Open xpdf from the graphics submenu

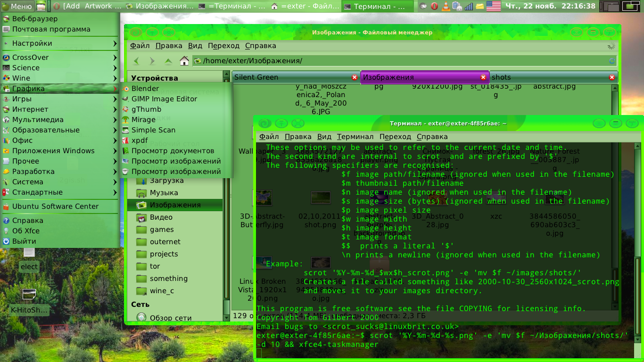pos(176,140)
